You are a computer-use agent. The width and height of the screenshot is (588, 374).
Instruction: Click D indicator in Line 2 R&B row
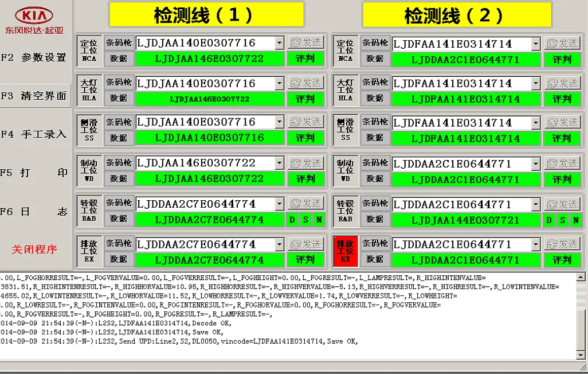549,220
